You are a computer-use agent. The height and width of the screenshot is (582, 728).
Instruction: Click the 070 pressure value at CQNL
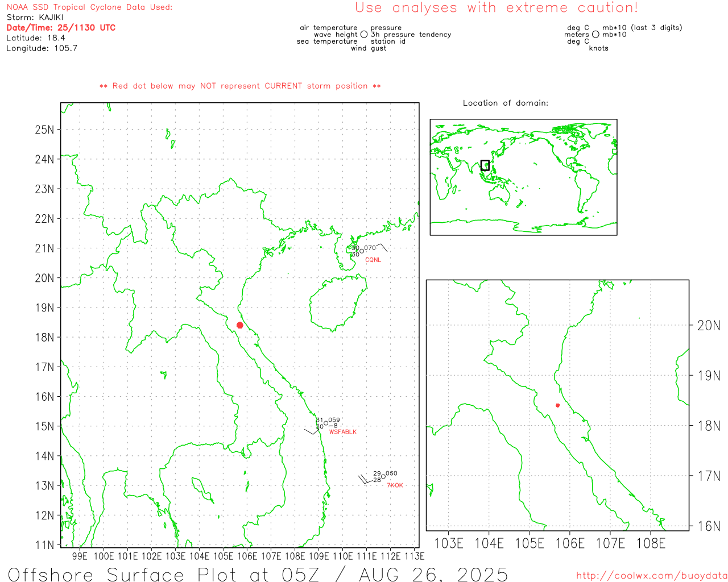370,248
